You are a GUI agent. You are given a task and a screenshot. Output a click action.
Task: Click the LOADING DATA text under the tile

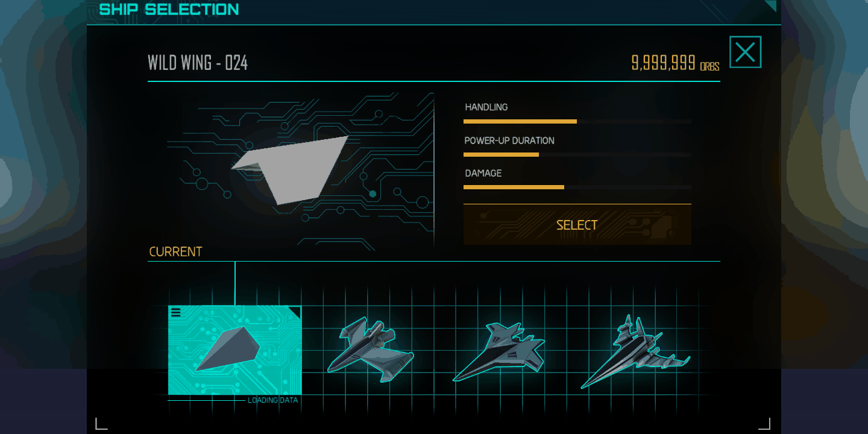[272, 400]
